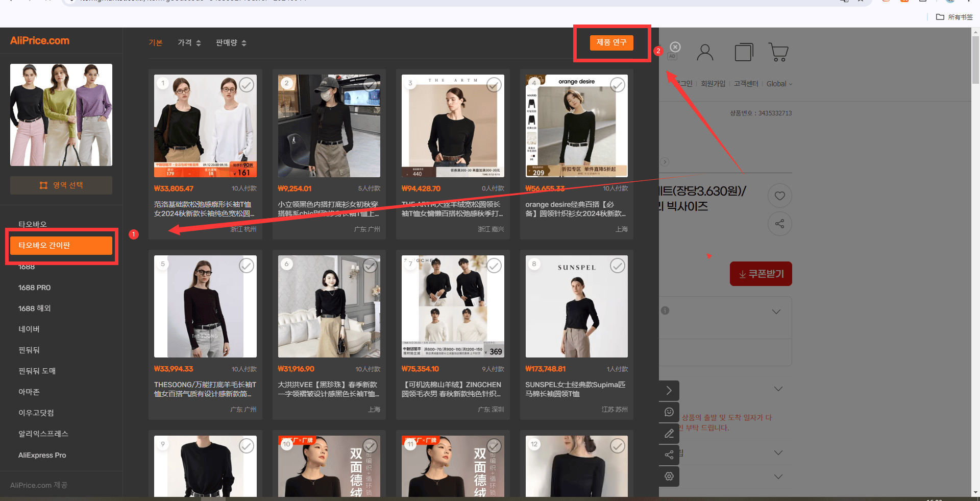Click the 영역 선택 region select button

[x=61, y=185]
